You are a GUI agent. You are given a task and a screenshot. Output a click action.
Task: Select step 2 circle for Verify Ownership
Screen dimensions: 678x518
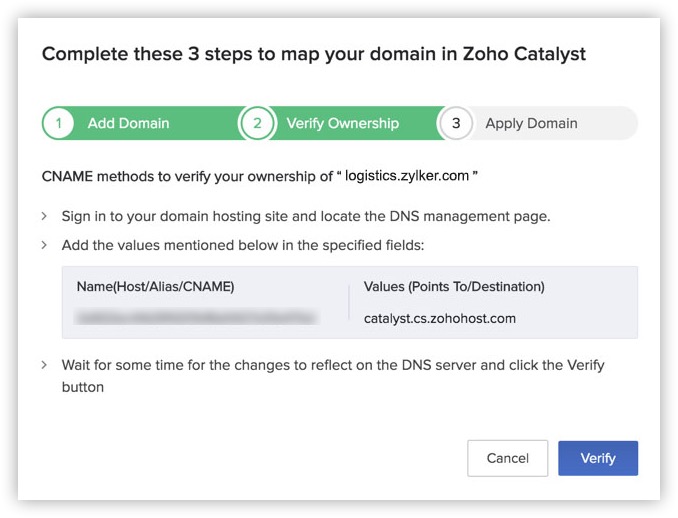point(257,123)
